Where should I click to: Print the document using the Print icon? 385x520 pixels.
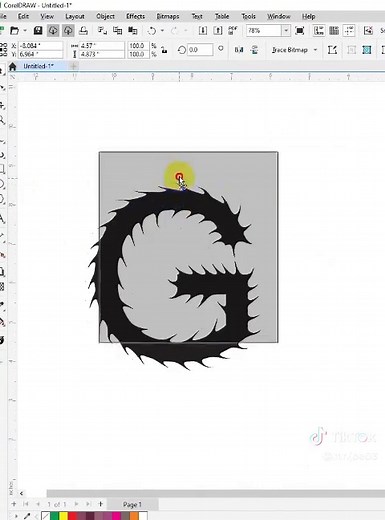tap(83, 31)
